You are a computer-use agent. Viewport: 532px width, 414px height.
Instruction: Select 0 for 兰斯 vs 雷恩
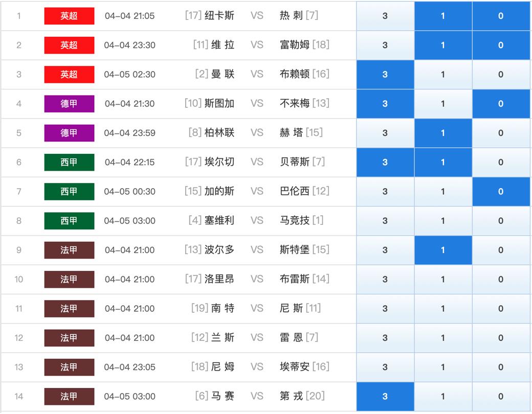pyautogui.click(x=501, y=338)
